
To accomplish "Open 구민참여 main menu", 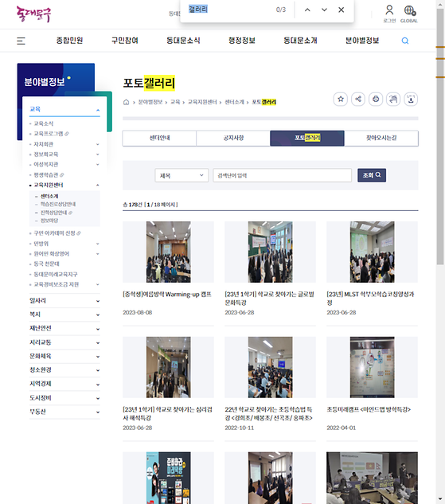I will click(x=125, y=41).
